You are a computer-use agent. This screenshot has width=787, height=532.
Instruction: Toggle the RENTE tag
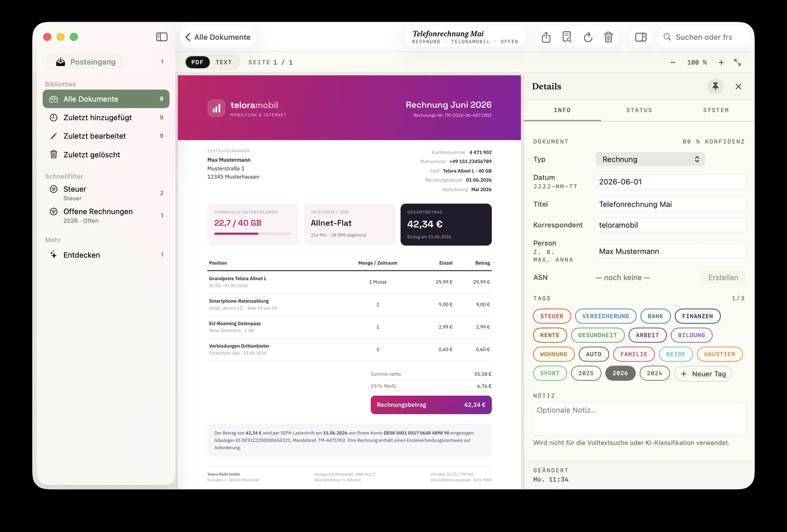click(x=550, y=335)
